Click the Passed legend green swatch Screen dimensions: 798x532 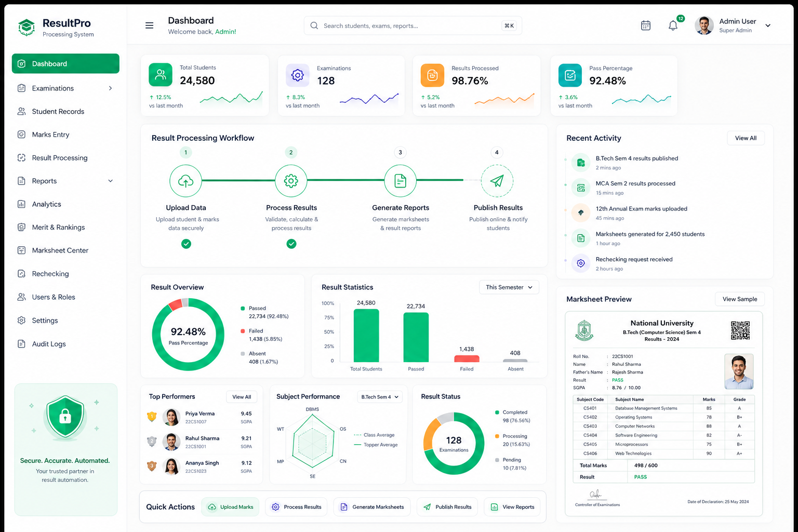tap(243, 309)
